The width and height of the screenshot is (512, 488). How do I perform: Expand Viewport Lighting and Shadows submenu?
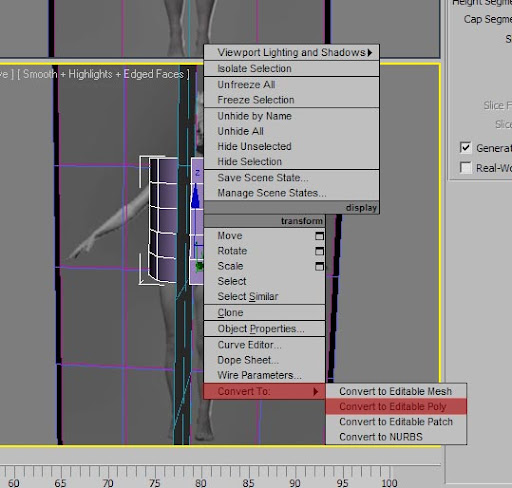291,53
